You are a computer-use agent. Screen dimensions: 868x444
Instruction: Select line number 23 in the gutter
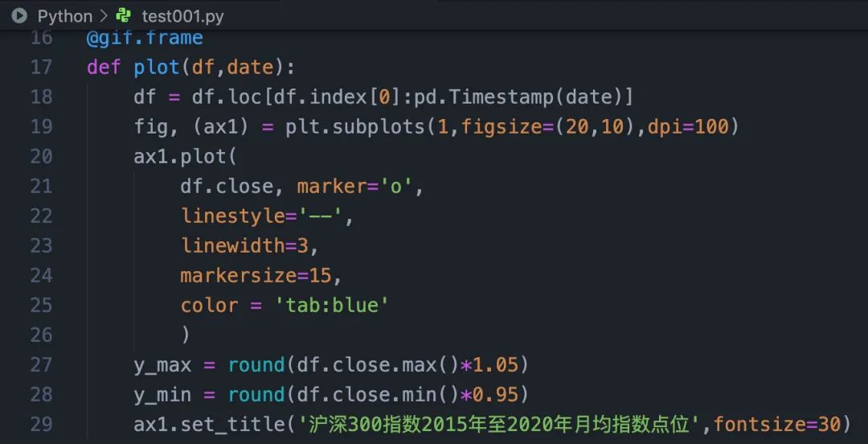coord(41,245)
